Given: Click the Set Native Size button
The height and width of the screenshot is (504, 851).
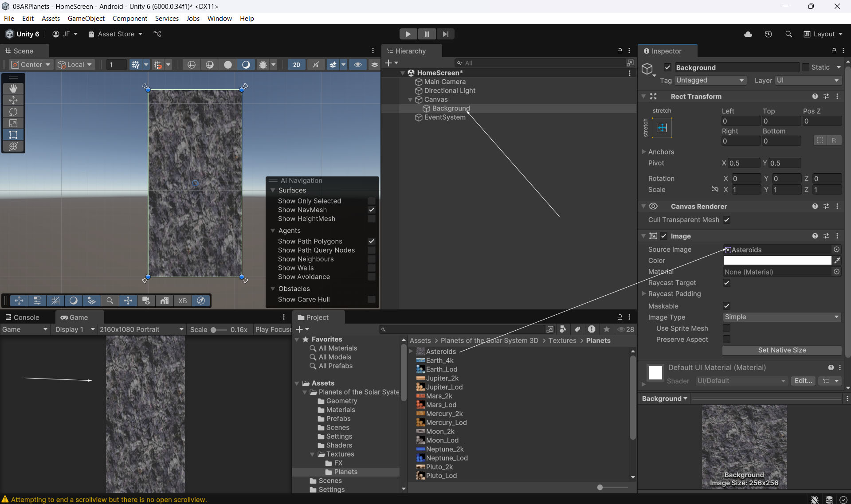Looking at the screenshot, I should (x=781, y=350).
